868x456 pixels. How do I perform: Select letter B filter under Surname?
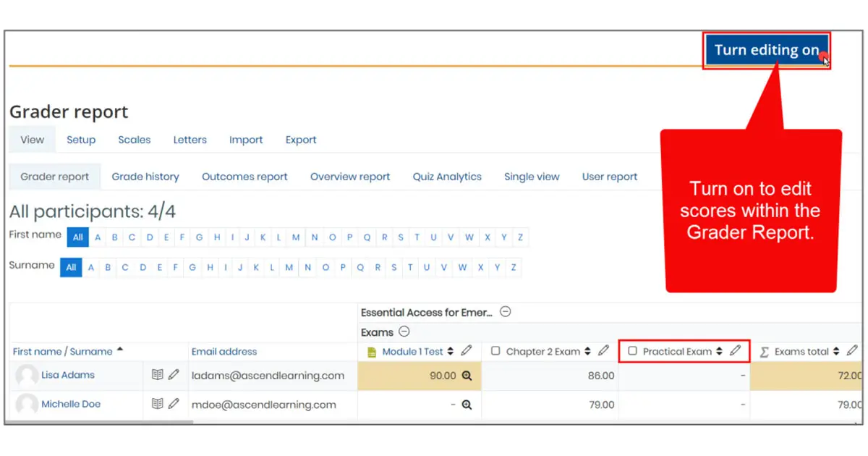pos(107,267)
